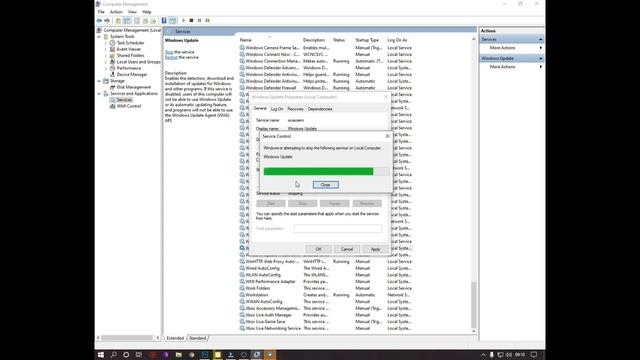Select Local Users and Groups node
The width and height of the screenshot is (640, 360).
(138, 62)
